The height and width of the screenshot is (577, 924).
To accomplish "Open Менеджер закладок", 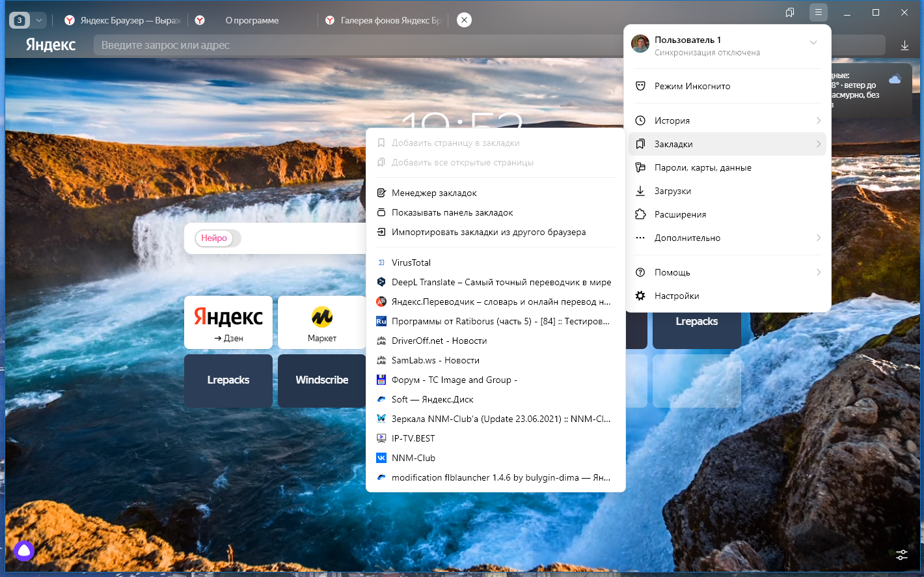I will click(x=496, y=193).
